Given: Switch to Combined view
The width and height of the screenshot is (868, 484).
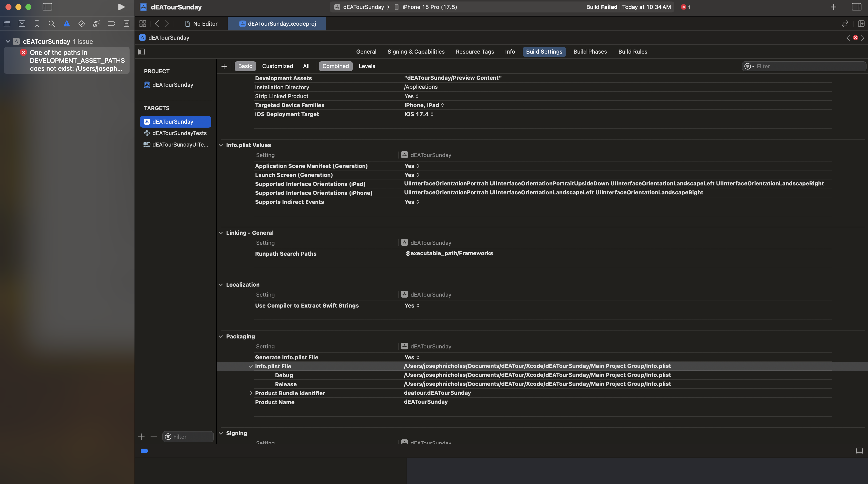Looking at the screenshot, I should (x=336, y=66).
